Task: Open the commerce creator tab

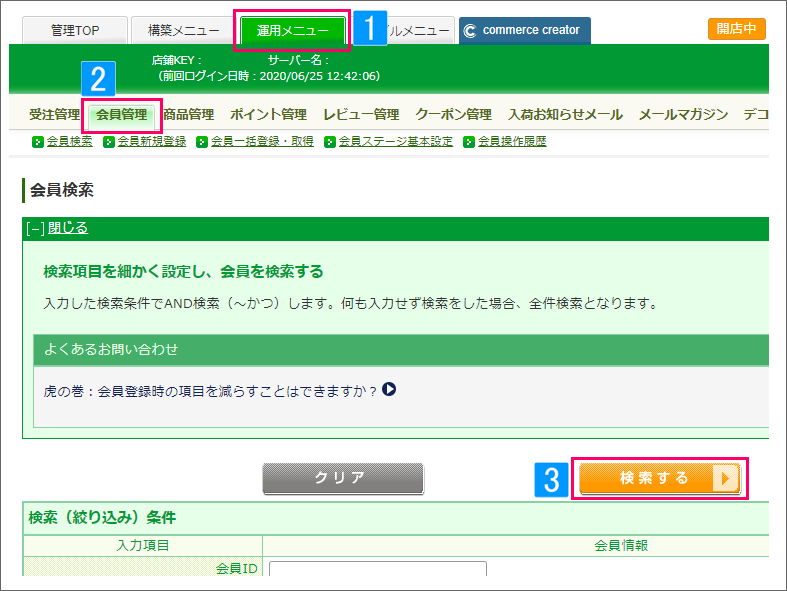Action: tap(524, 31)
